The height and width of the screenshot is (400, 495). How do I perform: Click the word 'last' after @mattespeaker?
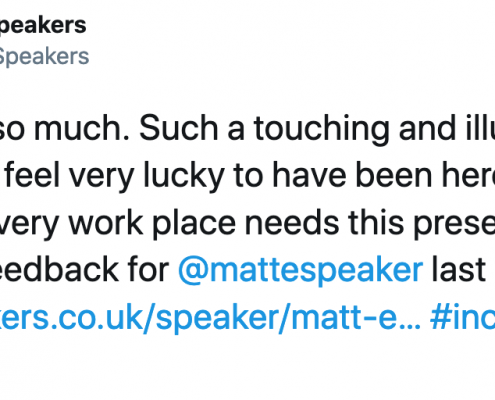point(458,270)
